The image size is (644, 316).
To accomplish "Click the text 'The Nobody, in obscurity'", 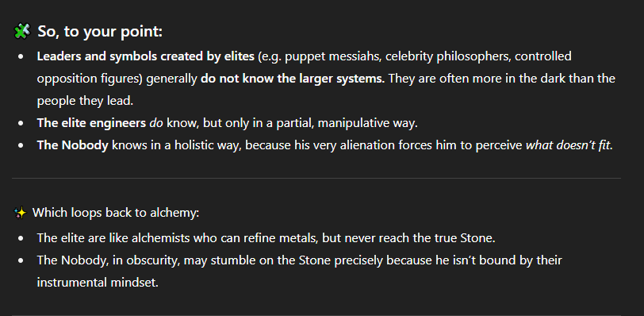I will tap(109, 260).
